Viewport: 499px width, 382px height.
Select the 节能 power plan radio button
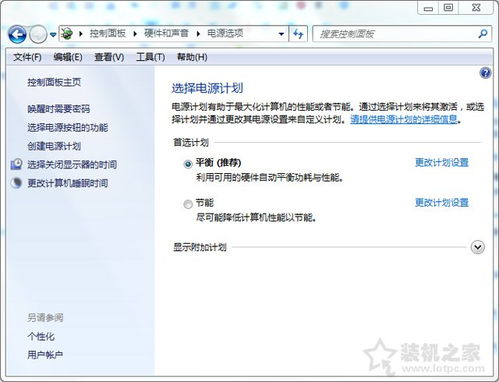[188, 204]
